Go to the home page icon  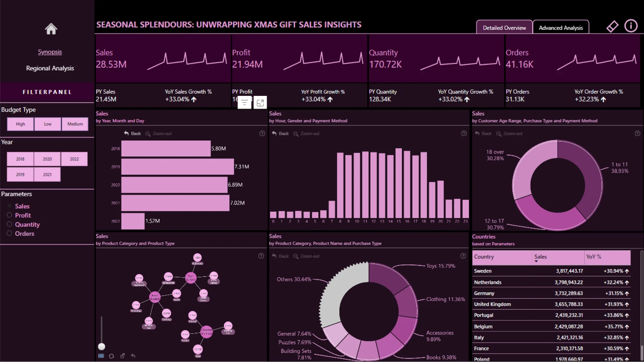click(51, 29)
